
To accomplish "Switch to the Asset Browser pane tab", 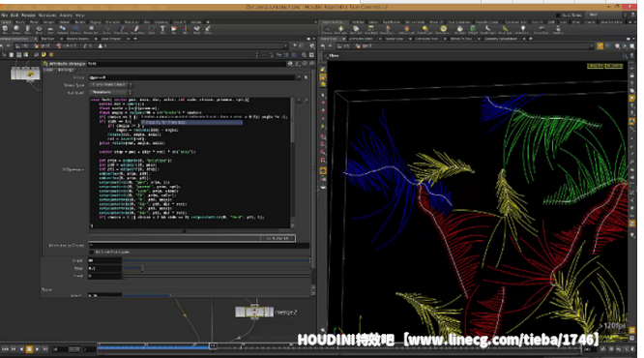I will coord(111,39).
